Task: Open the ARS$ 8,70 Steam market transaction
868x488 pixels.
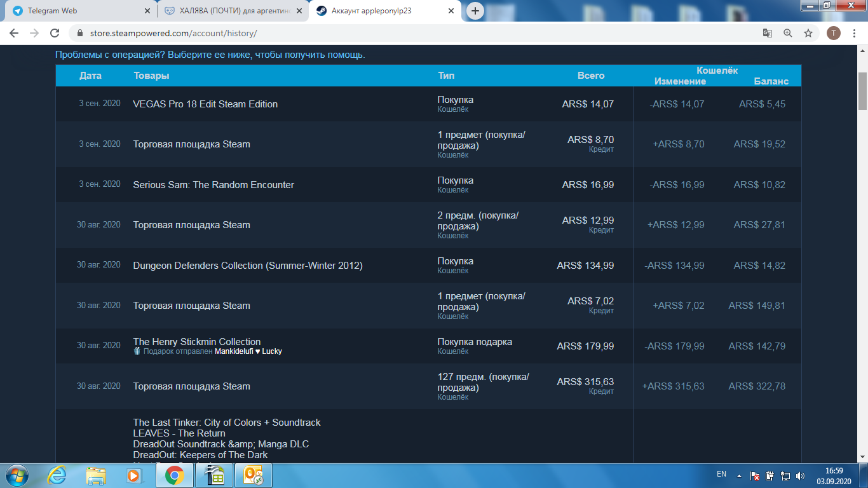Action: click(428, 144)
